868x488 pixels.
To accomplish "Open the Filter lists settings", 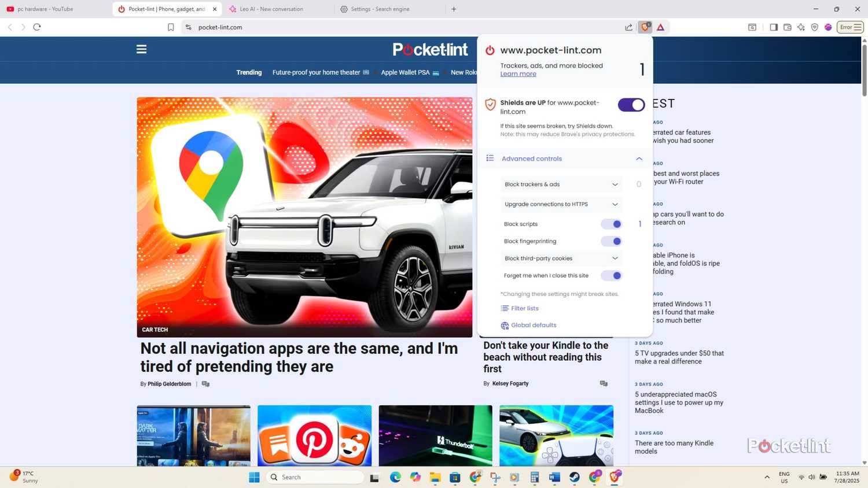I will point(524,308).
